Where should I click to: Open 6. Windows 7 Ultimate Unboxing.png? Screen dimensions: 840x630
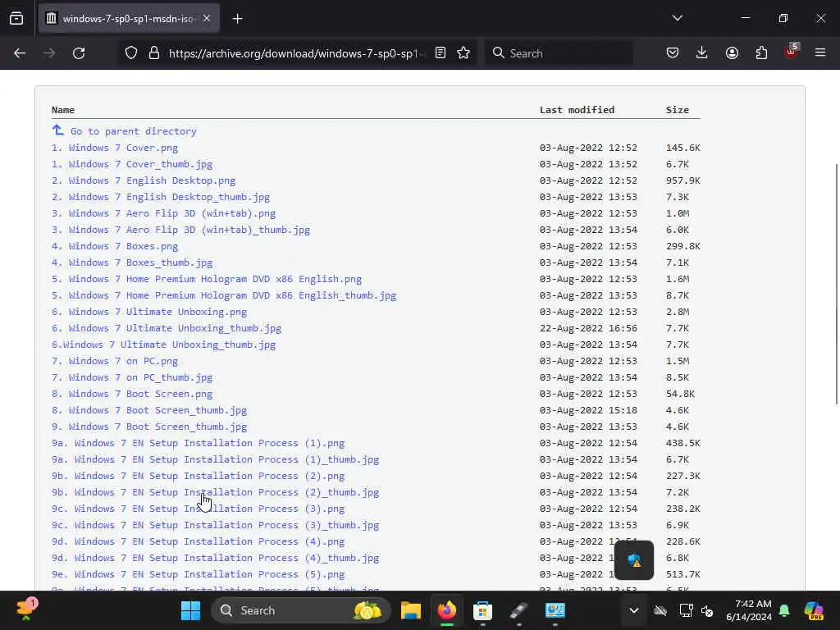pyautogui.click(x=149, y=312)
